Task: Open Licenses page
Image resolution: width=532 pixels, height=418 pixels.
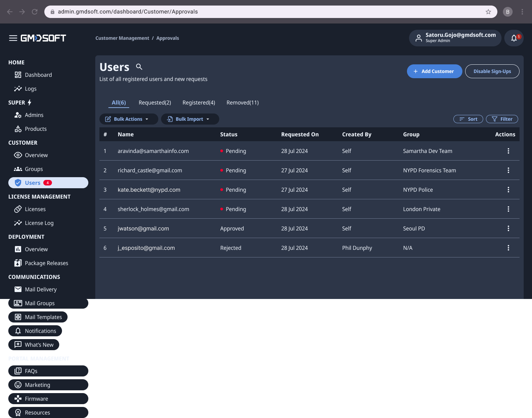Action: [48, 209]
